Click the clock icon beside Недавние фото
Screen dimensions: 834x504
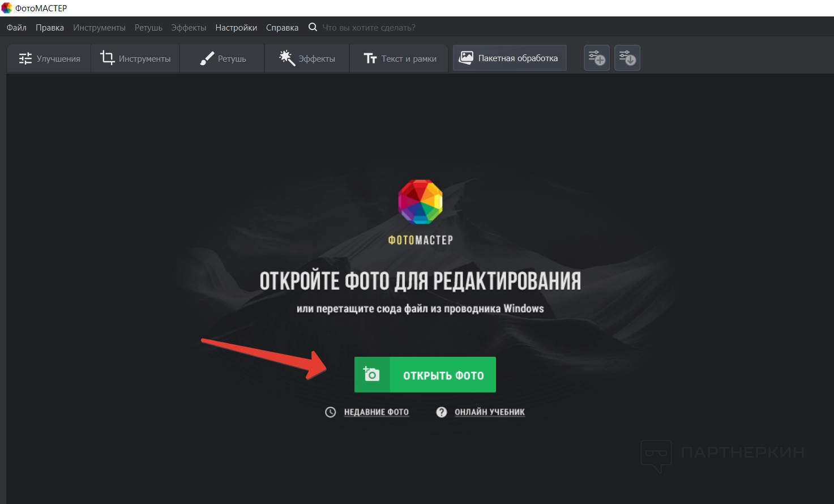331,412
